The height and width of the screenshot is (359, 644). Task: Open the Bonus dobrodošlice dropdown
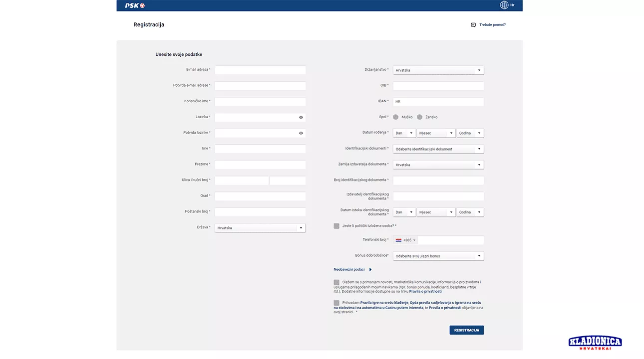click(x=438, y=256)
